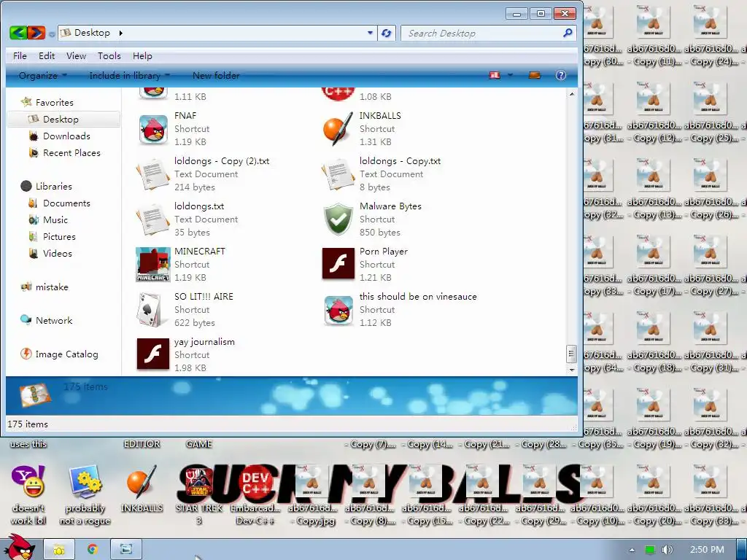Select Libraries in navigation pane
Viewport: 747px width, 560px height.
pyautogui.click(x=46, y=186)
